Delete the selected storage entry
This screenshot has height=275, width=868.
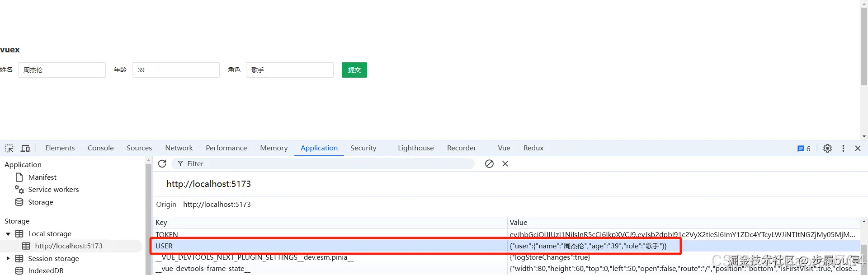[505, 163]
